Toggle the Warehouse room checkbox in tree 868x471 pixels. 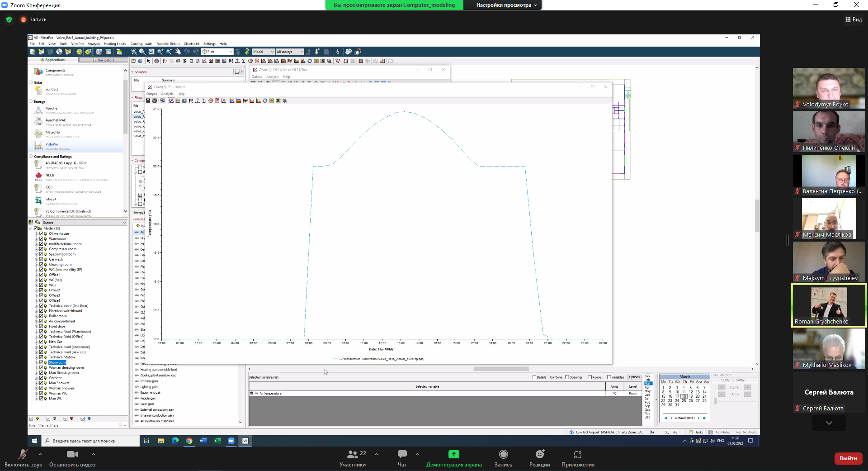[x=41, y=239]
